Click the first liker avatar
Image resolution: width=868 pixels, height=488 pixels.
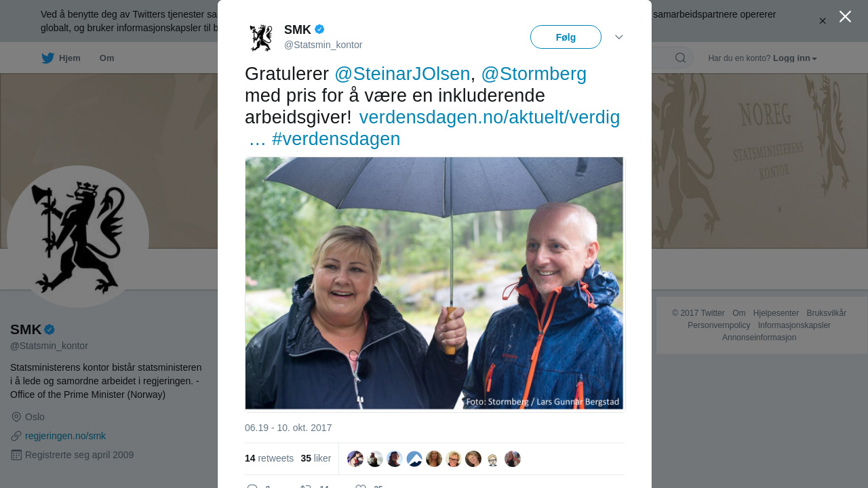[355, 459]
